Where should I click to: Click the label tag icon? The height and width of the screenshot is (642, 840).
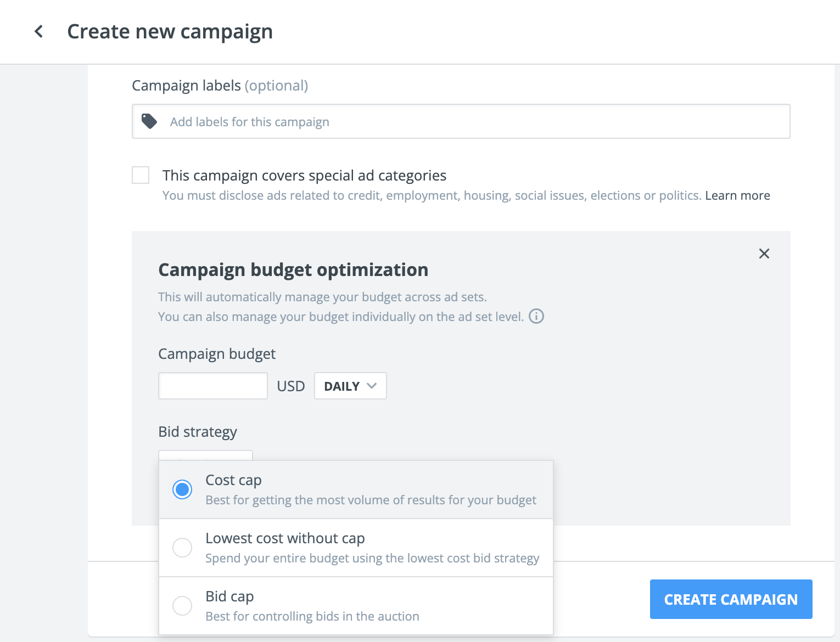pyautogui.click(x=149, y=121)
